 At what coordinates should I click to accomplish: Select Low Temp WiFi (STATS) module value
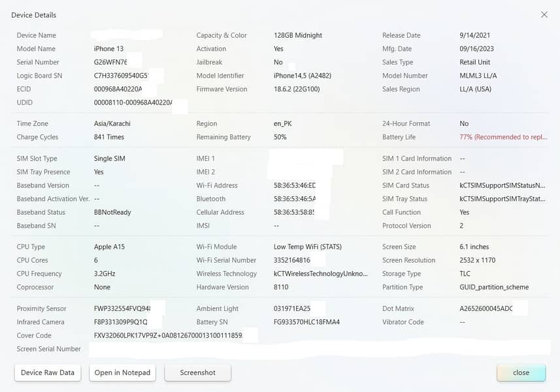308,247
